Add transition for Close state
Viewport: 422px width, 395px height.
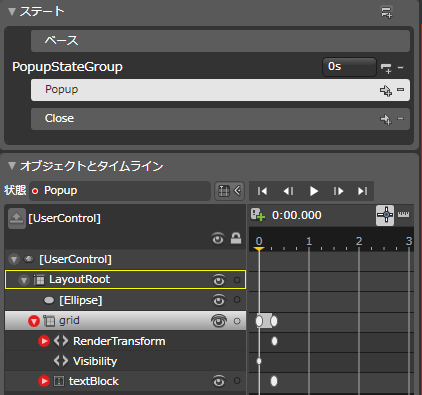pyautogui.click(x=386, y=119)
